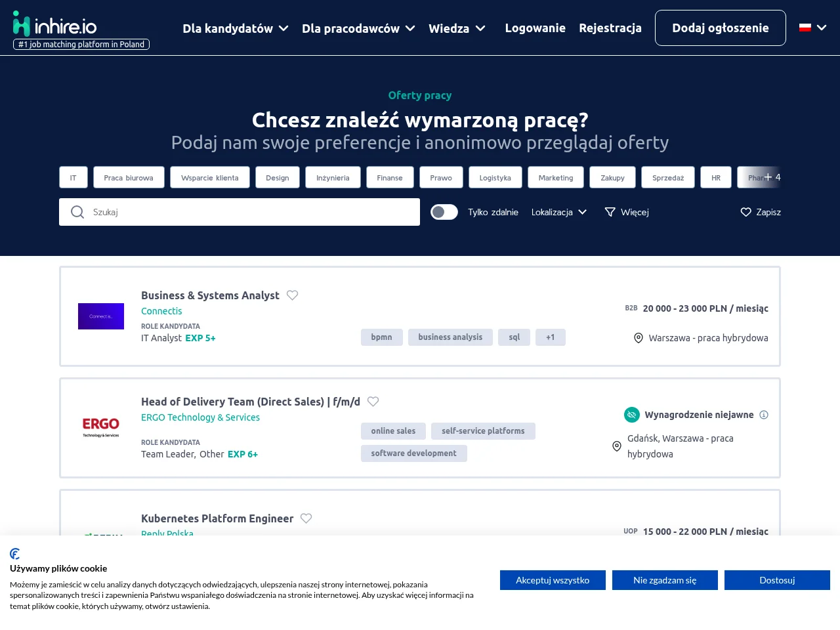Show the 4 more categories

pos(772,177)
